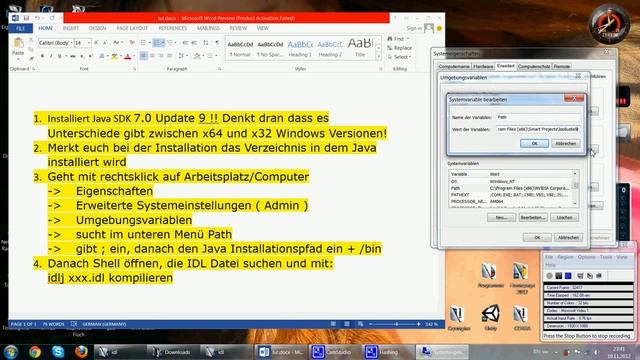Click the Clear Formatting icon
Image resolution: width=640 pixels, height=360 pixels.
pos(132,42)
